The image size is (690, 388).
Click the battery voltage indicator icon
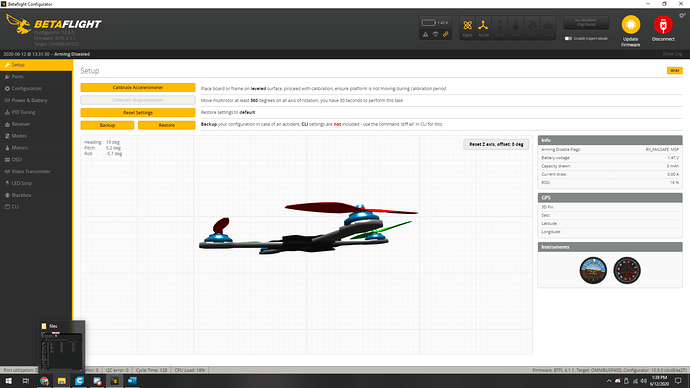(x=429, y=22)
